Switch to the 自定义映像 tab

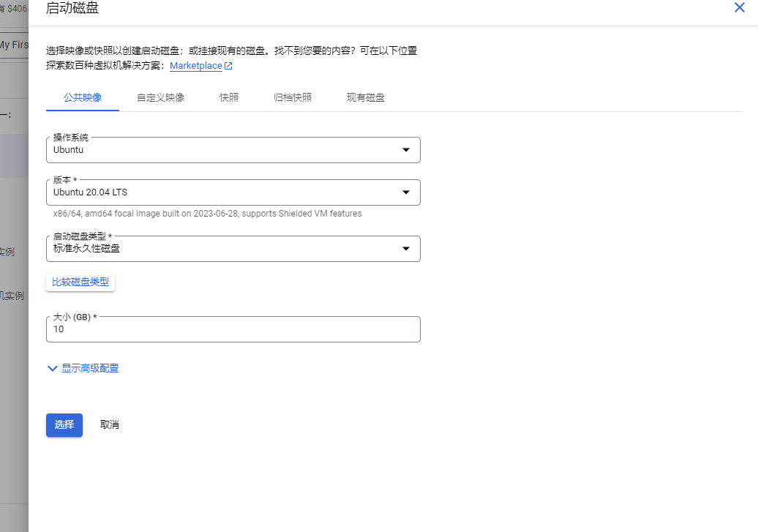point(160,97)
